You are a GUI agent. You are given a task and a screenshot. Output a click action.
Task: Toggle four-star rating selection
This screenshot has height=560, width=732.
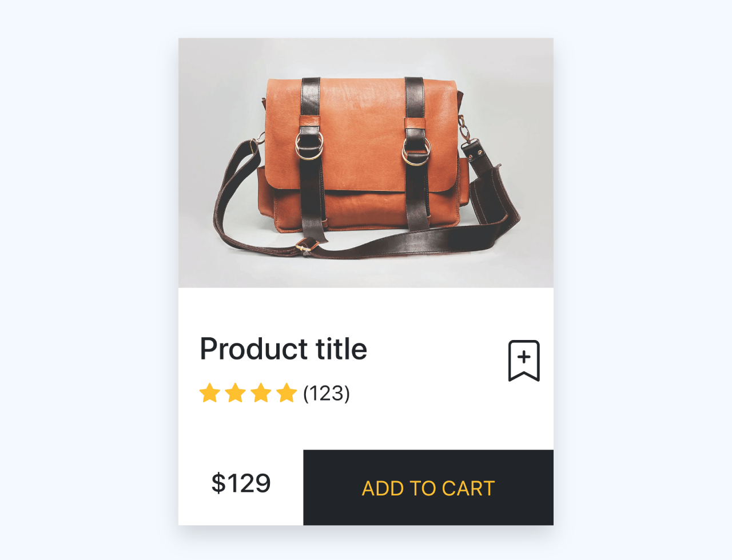point(288,393)
